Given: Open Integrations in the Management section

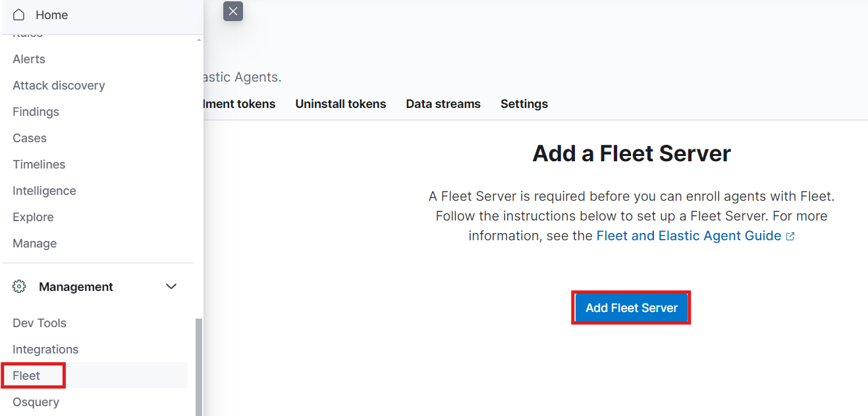Looking at the screenshot, I should pos(45,350).
